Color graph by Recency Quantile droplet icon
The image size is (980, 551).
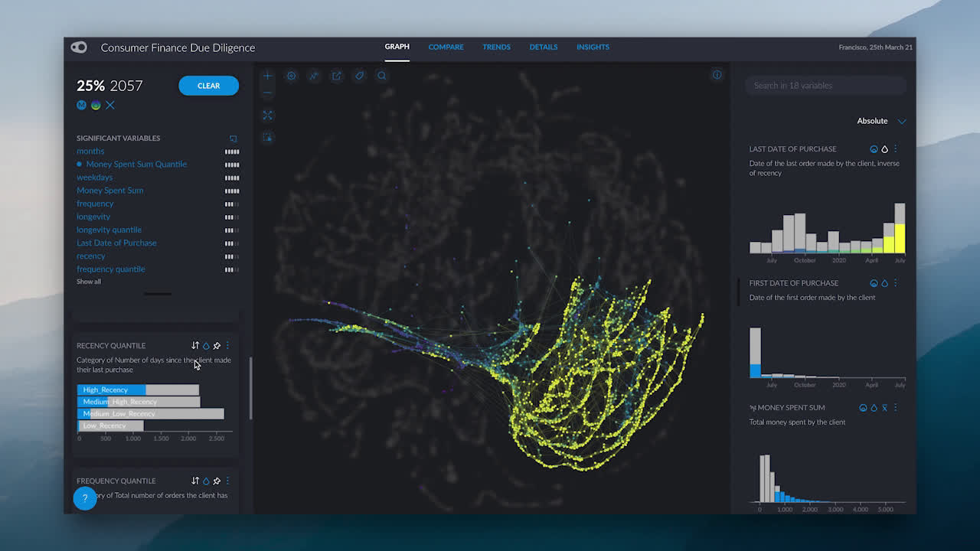pyautogui.click(x=206, y=346)
